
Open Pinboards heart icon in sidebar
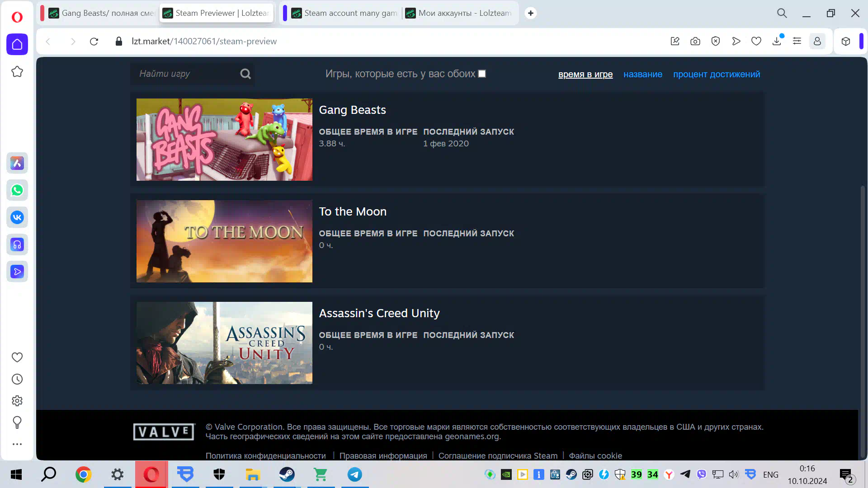[x=17, y=357]
